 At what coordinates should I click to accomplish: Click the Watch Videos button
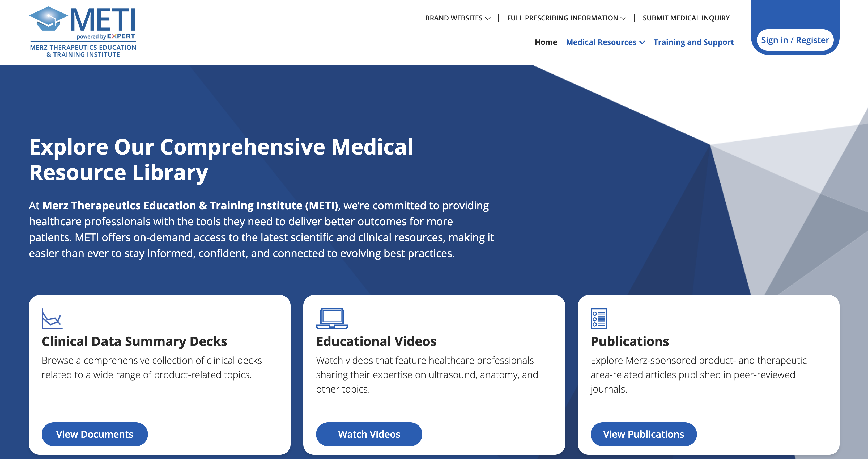pos(369,434)
